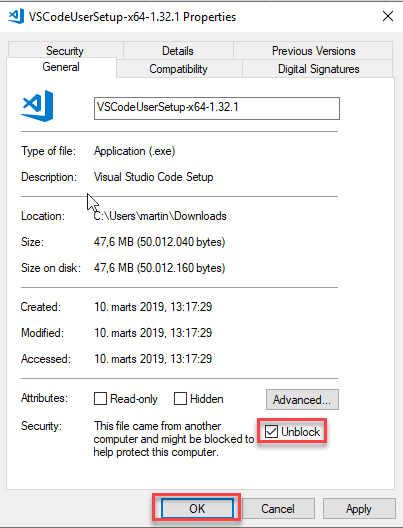
Task: Switch to the Details tab
Action: (x=178, y=51)
